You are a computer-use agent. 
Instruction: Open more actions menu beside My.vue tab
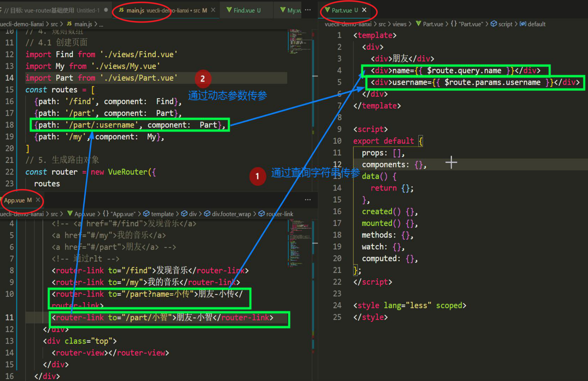pyautogui.click(x=308, y=10)
